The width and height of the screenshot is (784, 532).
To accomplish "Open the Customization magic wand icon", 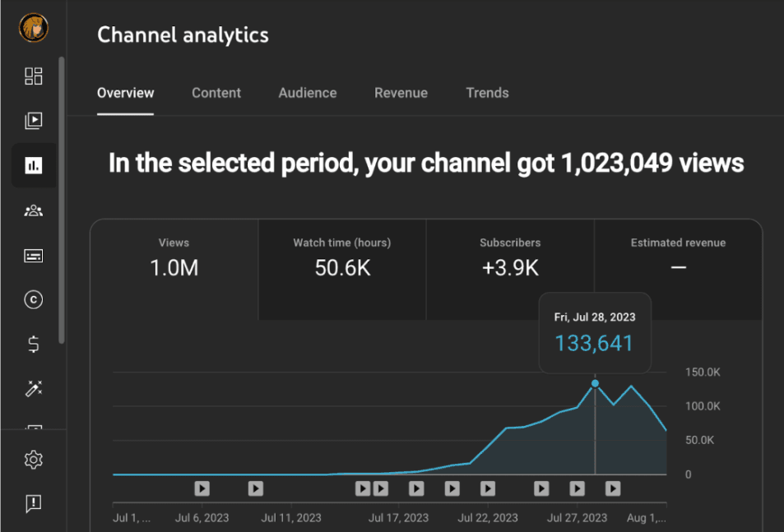I will pos(33,389).
